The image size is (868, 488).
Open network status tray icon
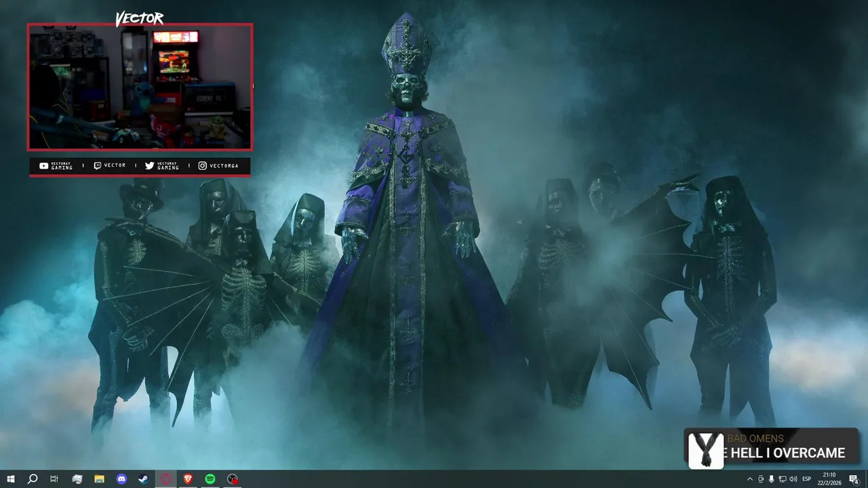click(782, 479)
